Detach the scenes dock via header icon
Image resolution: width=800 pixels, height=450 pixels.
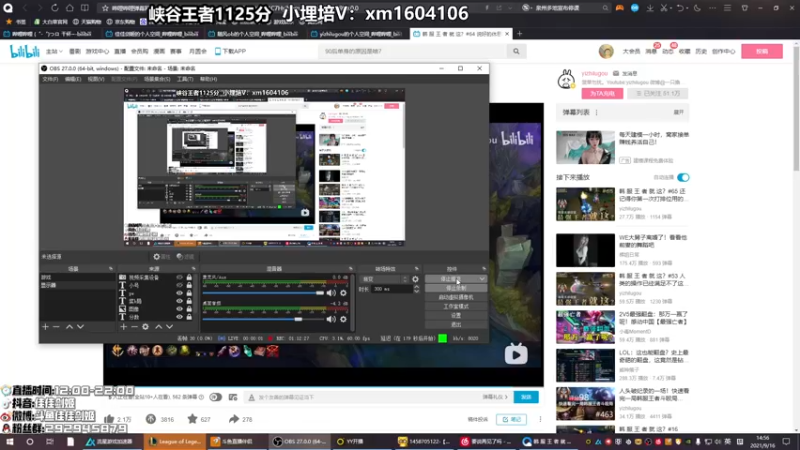[111, 269]
